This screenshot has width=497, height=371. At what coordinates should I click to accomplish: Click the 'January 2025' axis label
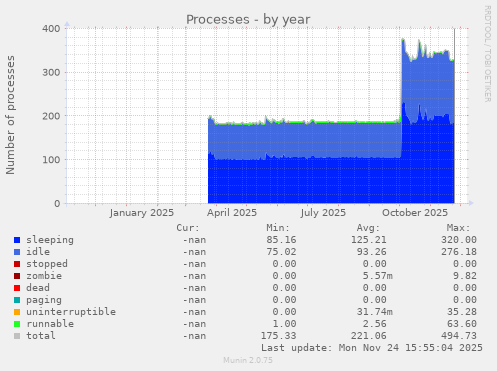tap(141, 213)
